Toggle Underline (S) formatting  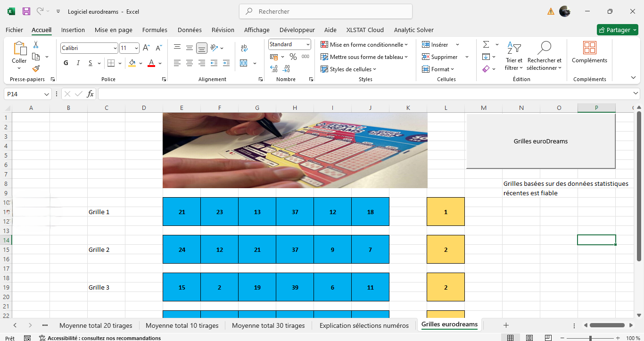click(91, 63)
